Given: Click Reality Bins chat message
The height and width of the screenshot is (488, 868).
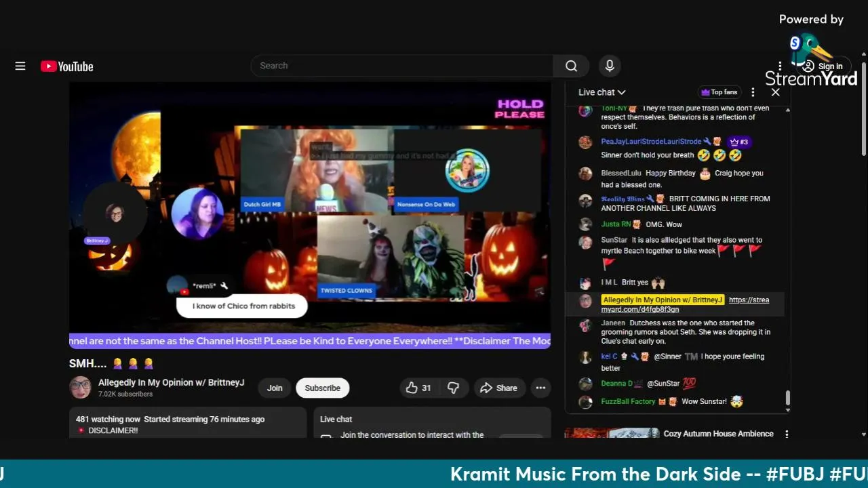Looking at the screenshot, I should coord(677,203).
